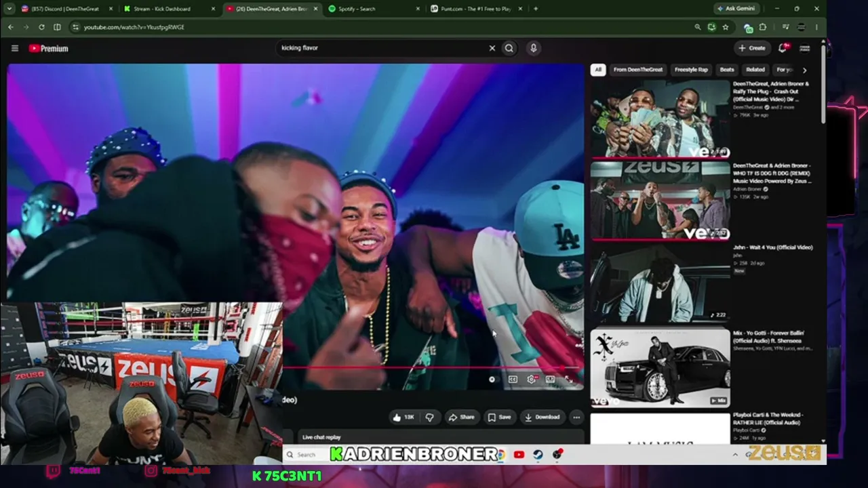
Task: Click the browser address bar URL
Action: pos(134,27)
